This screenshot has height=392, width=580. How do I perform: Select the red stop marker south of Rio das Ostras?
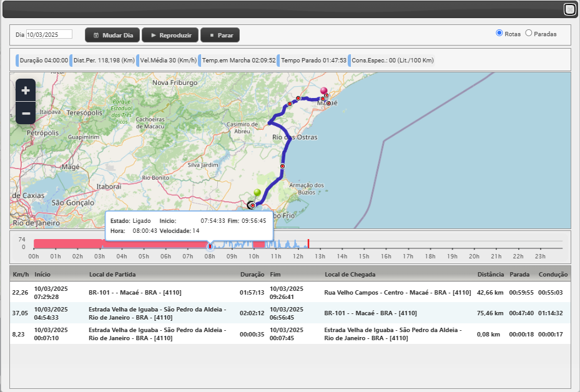coord(282,166)
